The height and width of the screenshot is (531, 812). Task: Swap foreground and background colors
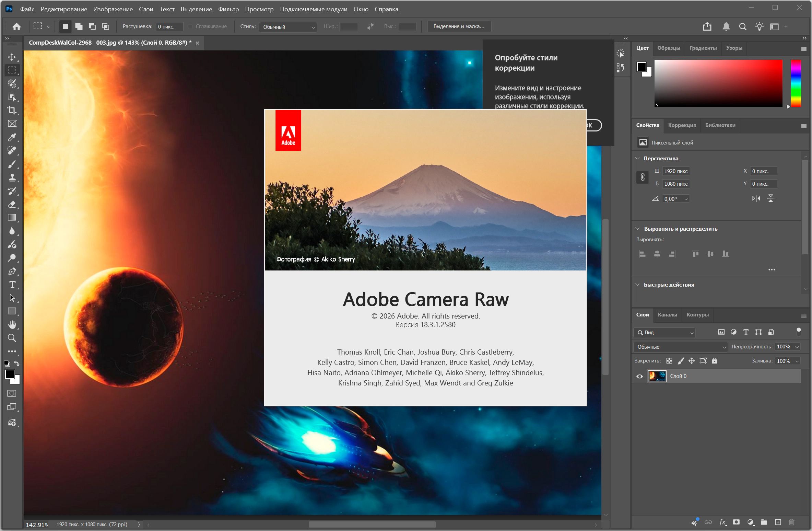coord(16,363)
